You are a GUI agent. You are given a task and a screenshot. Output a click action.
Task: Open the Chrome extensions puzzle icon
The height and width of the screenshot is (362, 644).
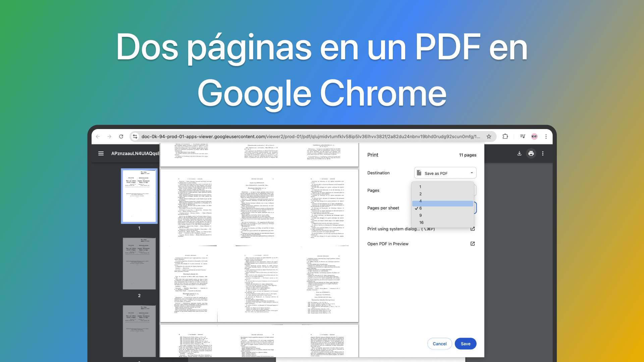coord(505,136)
